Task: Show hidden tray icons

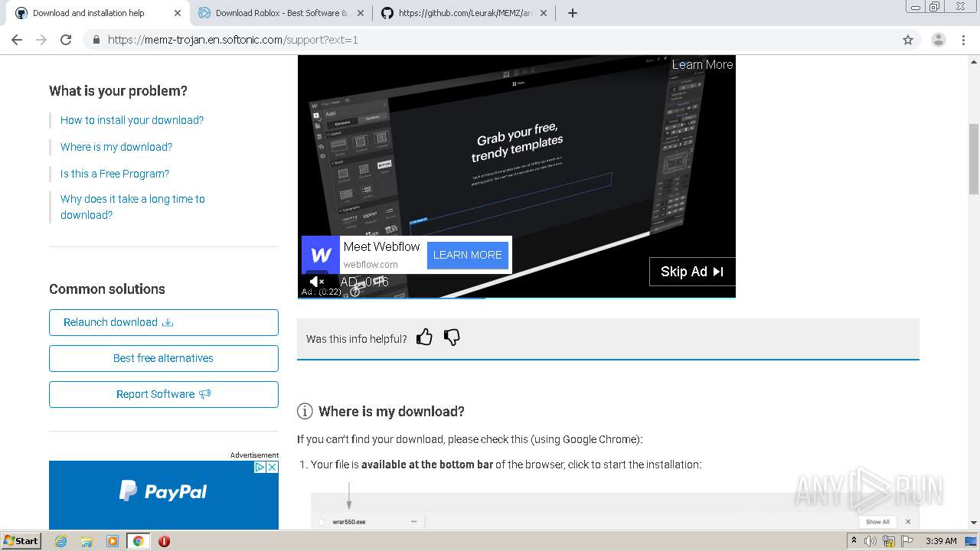Action: [x=854, y=541]
